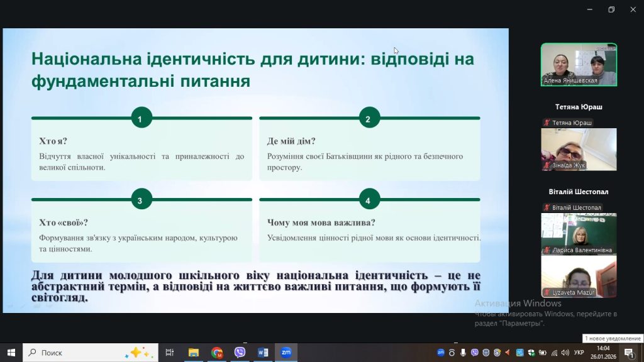
Task: Click Алена Янишевская's video thumbnail
Action: pyautogui.click(x=579, y=64)
